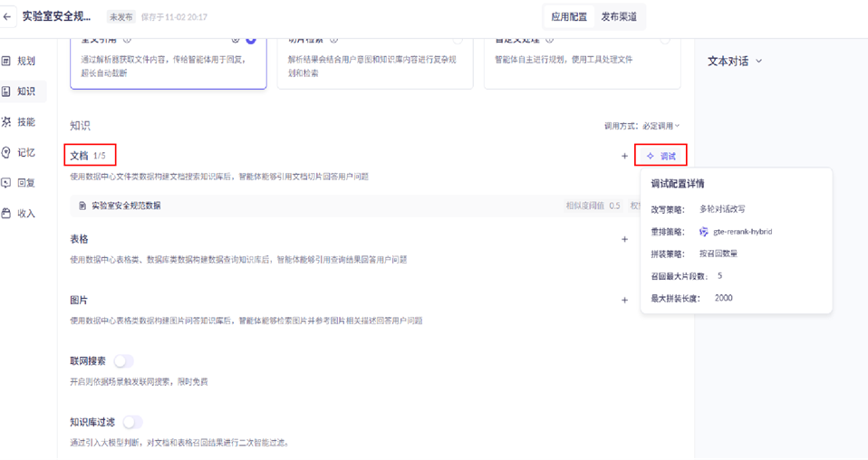Switch to the 发布渠道 tab
The height and width of the screenshot is (460, 868).
pyautogui.click(x=619, y=16)
